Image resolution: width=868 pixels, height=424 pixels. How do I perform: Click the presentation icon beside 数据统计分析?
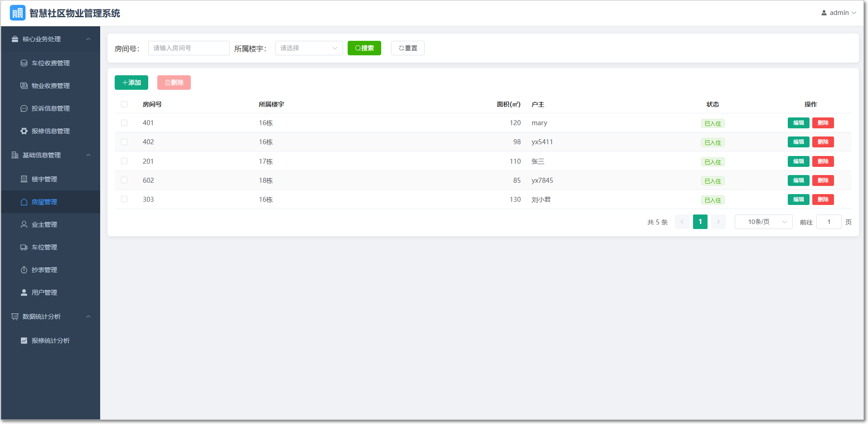click(x=15, y=317)
